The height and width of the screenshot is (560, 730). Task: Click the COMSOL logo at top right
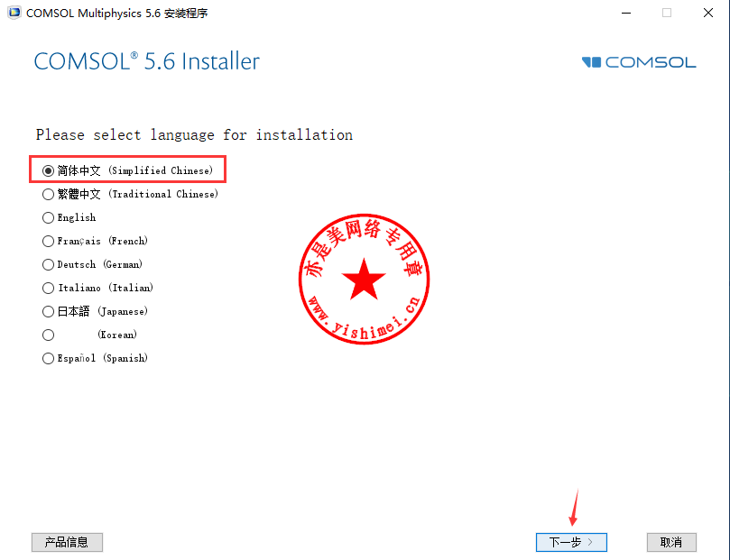[639, 62]
